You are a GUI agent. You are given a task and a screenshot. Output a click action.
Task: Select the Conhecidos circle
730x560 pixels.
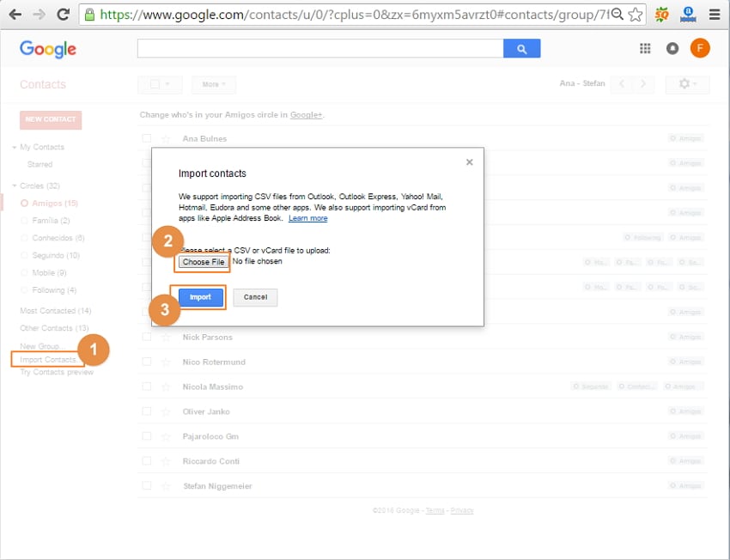click(x=58, y=238)
